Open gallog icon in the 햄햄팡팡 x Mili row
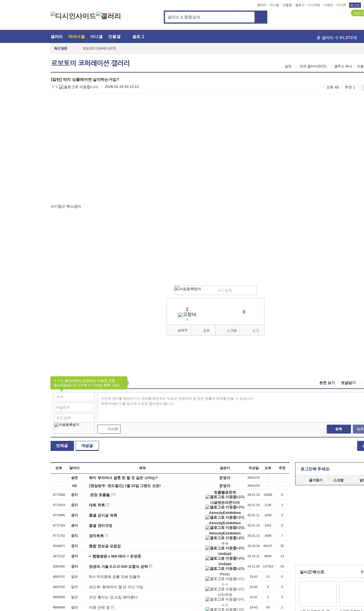 [225, 558]
